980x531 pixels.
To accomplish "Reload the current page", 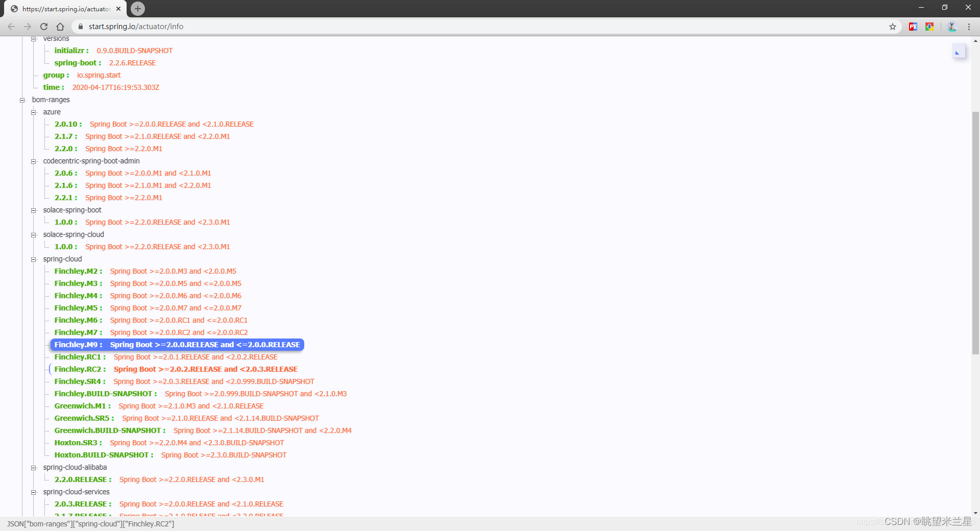I will pos(44,27).
